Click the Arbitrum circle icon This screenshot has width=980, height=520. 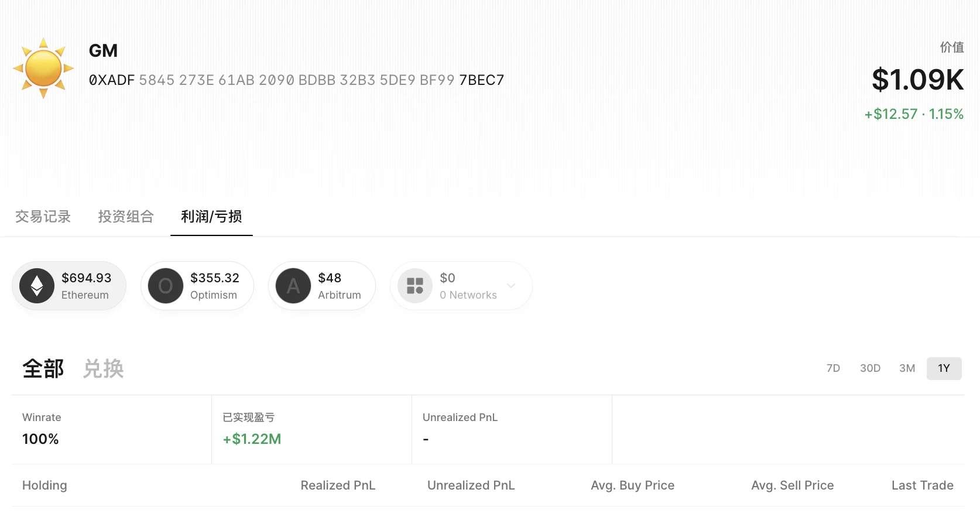click(293, 286)
